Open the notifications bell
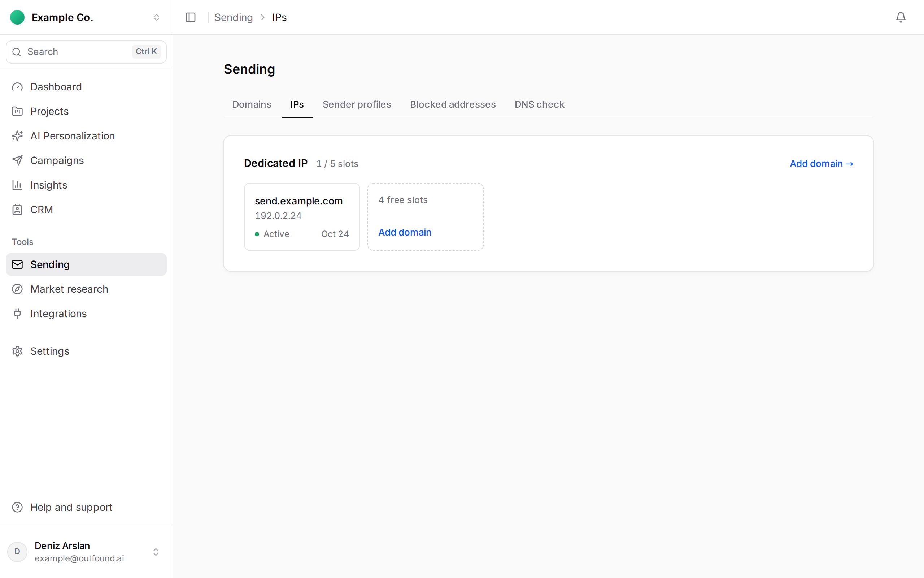This screenshot has width=924, height=578. tap(900, 17)
